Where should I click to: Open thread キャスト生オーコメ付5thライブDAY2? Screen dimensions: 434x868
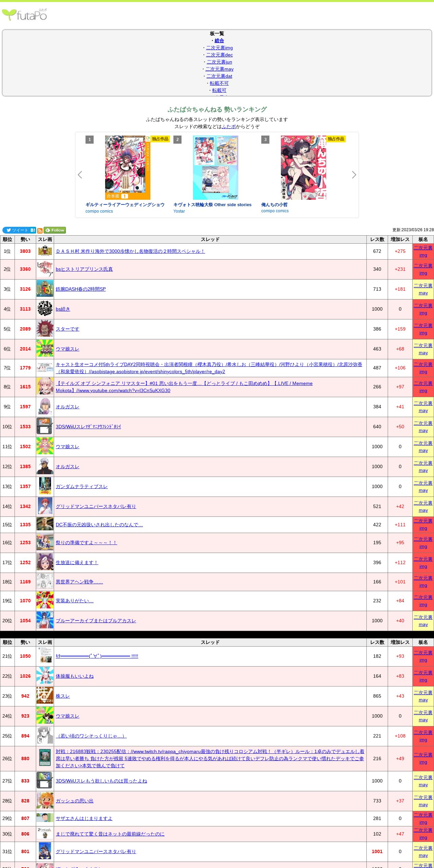pos(209,368)
